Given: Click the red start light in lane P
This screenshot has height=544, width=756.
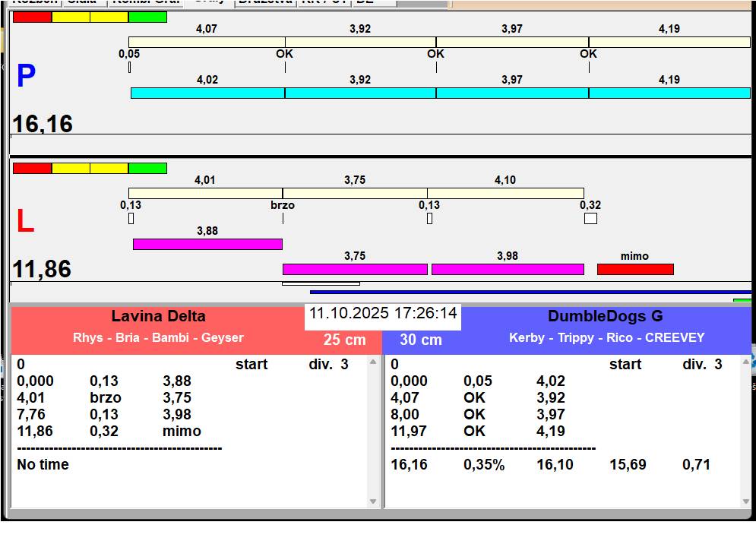Looking at the screenshot, I should tap(32, 17).
